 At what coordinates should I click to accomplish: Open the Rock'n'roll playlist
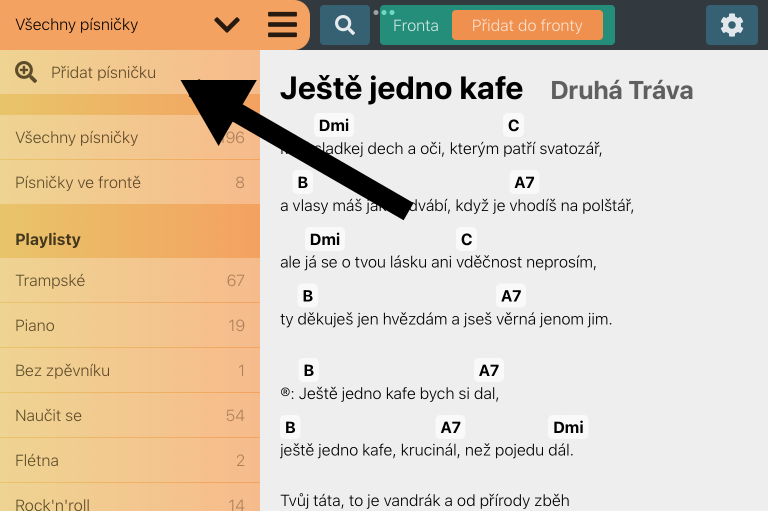(130, 498)
